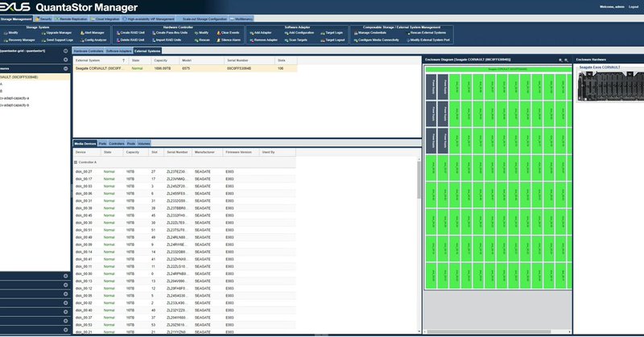Open the Cloud Integration tab
The image size is (644, 337).
(x=105, y=18)
